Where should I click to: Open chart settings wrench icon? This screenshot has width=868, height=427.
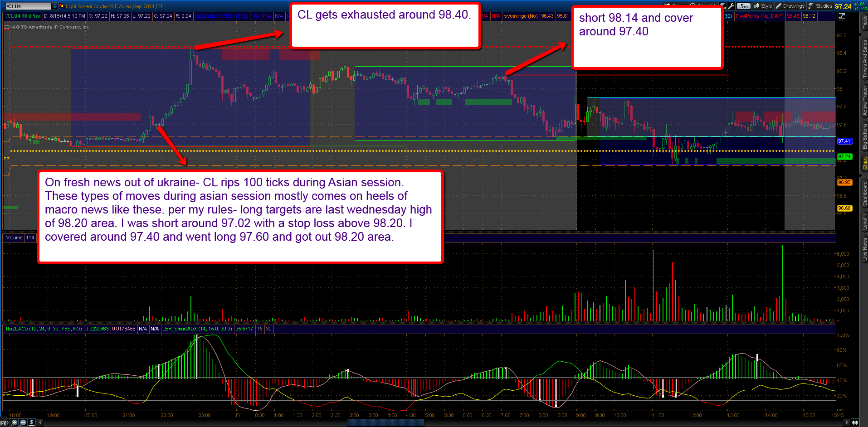coord(731,6)
